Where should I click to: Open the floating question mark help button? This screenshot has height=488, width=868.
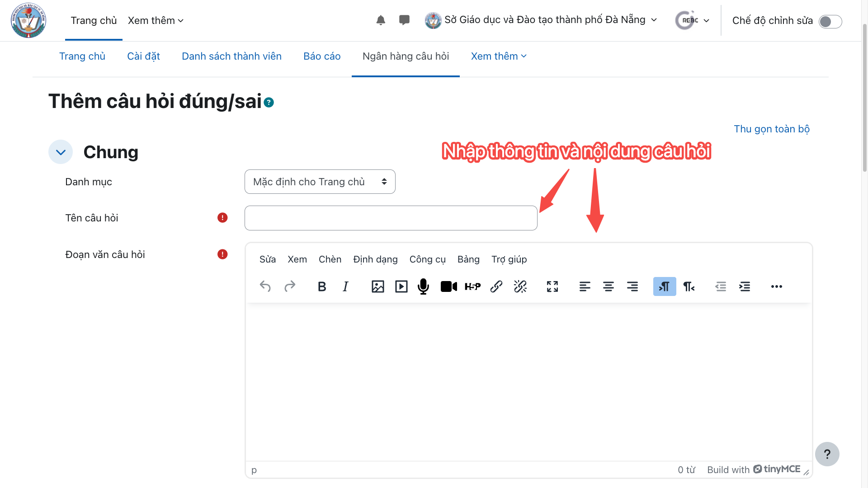pyautogui.click(x=827, y=454)
